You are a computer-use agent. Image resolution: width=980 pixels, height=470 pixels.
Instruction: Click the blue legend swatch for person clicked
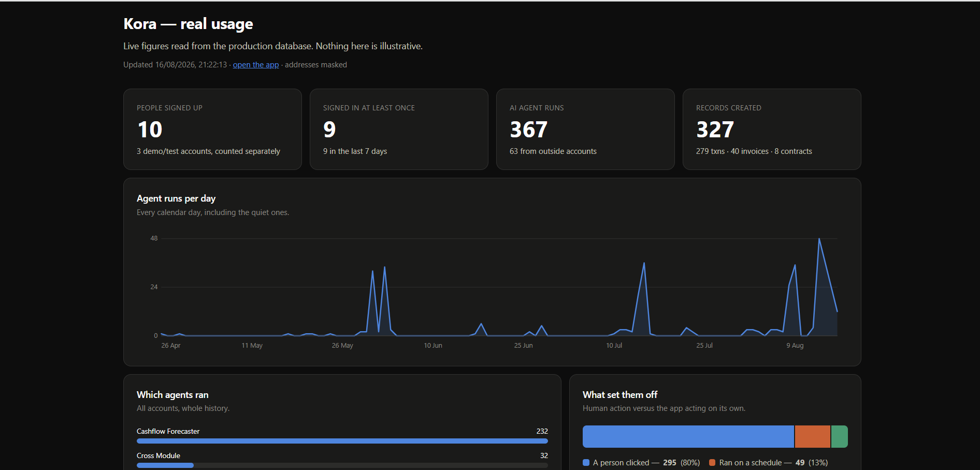point(586,463)
